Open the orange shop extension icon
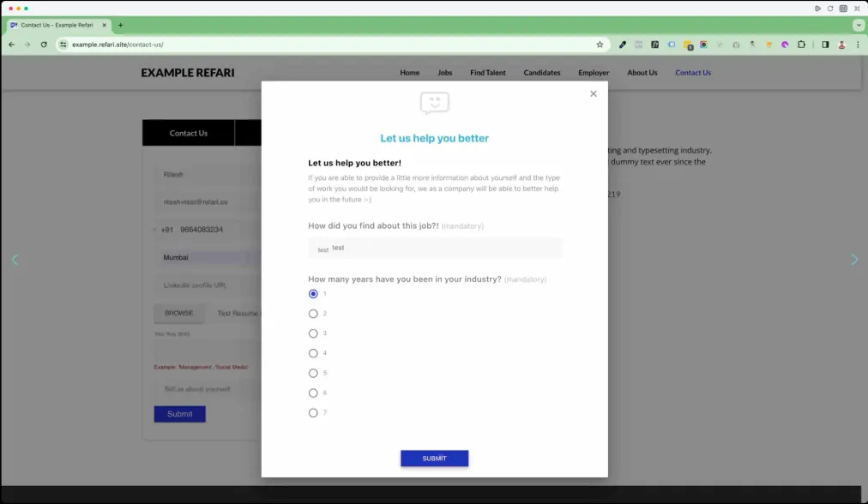 click(769, 45)
